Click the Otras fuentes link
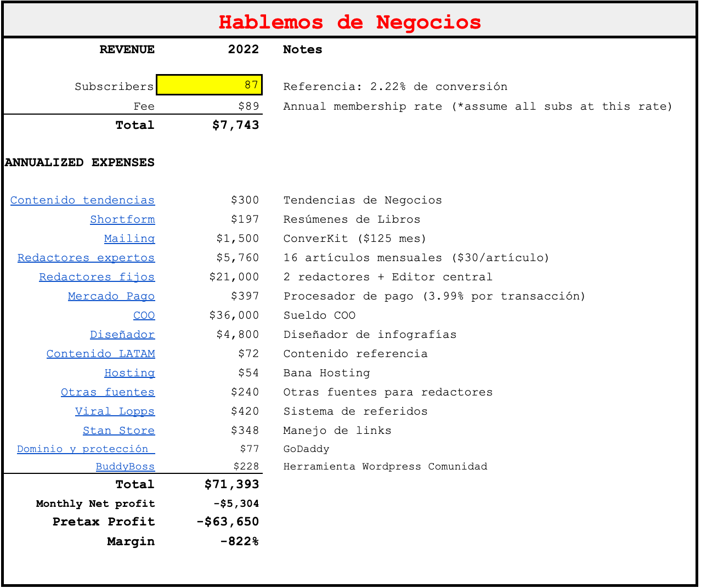This screenshot has height=588, width=701. tap(108, 392)
